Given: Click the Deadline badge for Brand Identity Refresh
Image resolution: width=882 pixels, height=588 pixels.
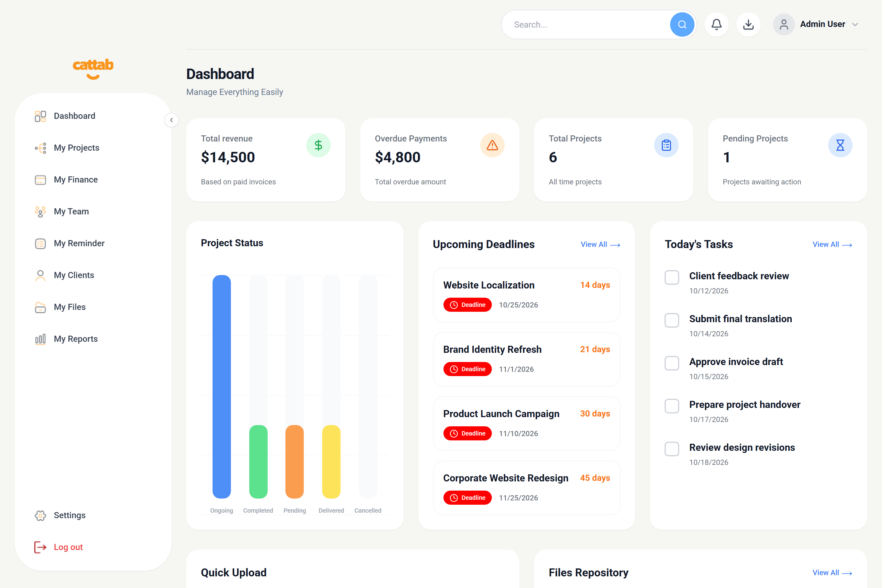Looking at the screenshot, I should coord(467,369).
